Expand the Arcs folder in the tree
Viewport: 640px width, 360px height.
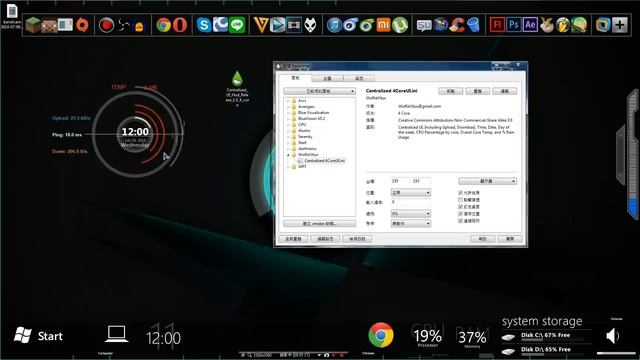point(288,100)
